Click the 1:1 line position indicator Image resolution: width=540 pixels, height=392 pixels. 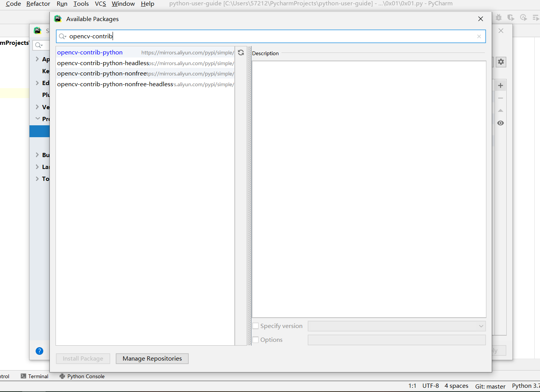coord(412,386)
